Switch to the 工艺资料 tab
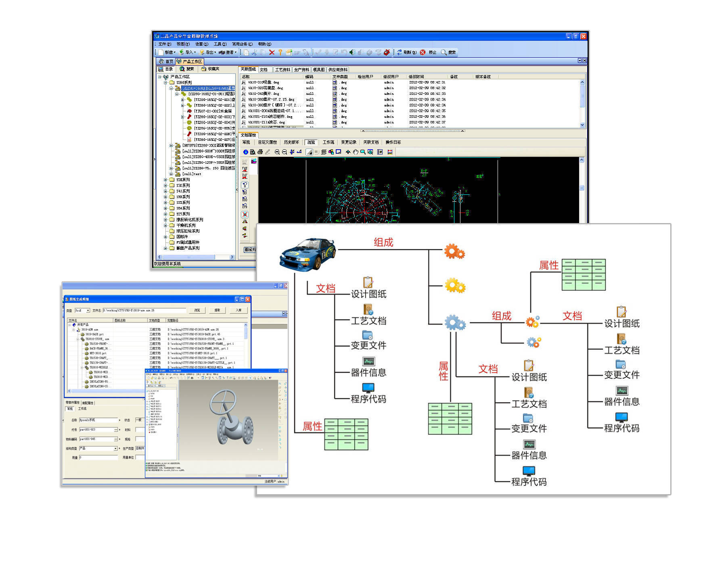This screenshot has width=728, height=568. [x=282, y=70]
